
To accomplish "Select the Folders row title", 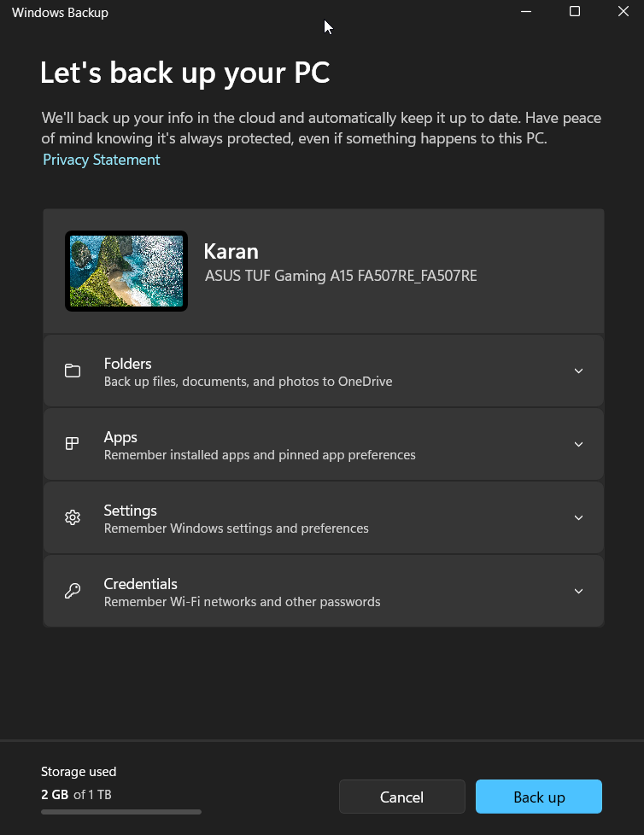I will (127, 364).
